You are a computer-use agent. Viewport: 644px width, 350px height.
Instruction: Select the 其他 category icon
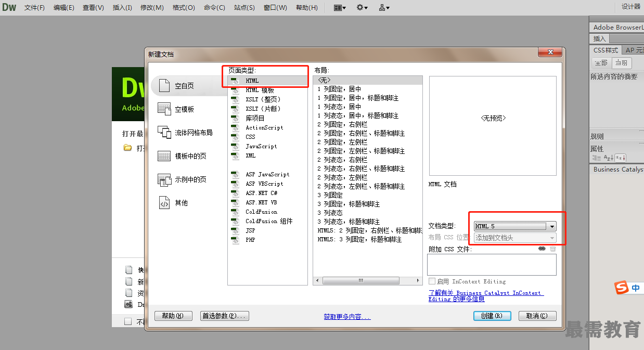[164, 203]
